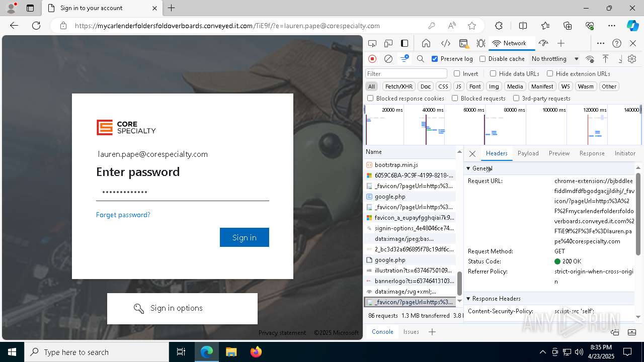
Task: Open the DevTools three-dot customize menu
Action: coord(601,43)
